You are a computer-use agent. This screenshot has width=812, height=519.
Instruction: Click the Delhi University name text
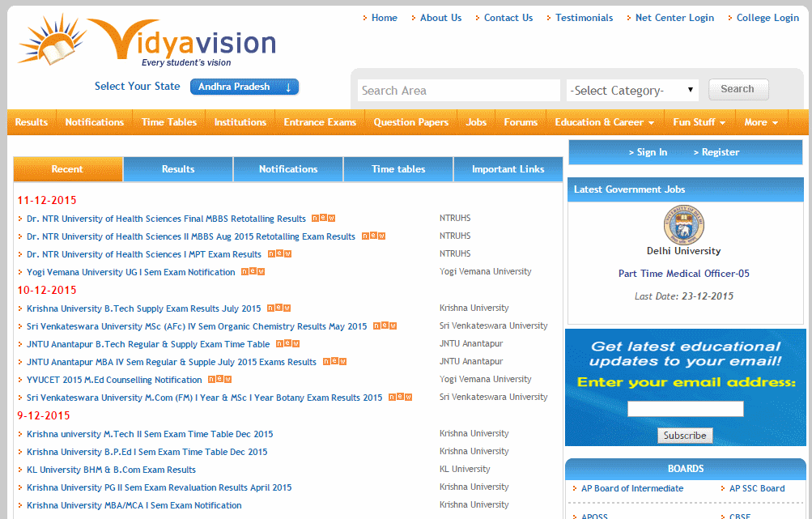tap(683, 251)
